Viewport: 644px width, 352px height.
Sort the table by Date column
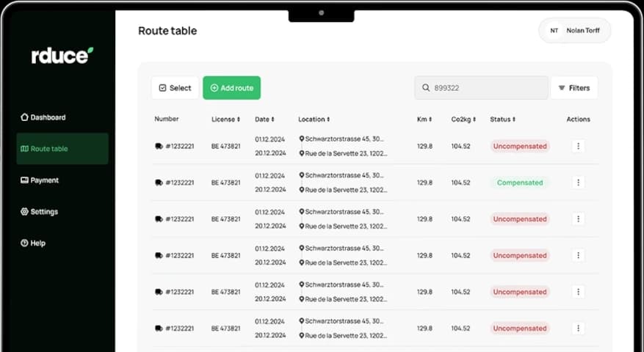(x=264, y=120)
